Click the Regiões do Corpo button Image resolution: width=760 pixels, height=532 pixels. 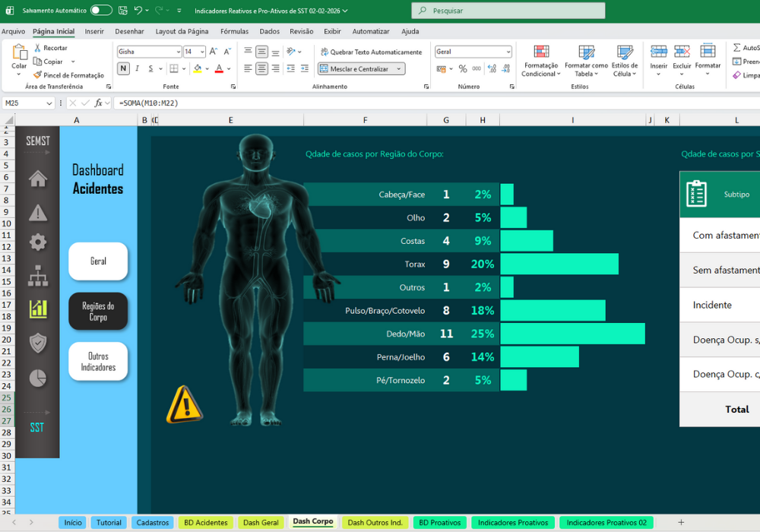click(98, 312)
